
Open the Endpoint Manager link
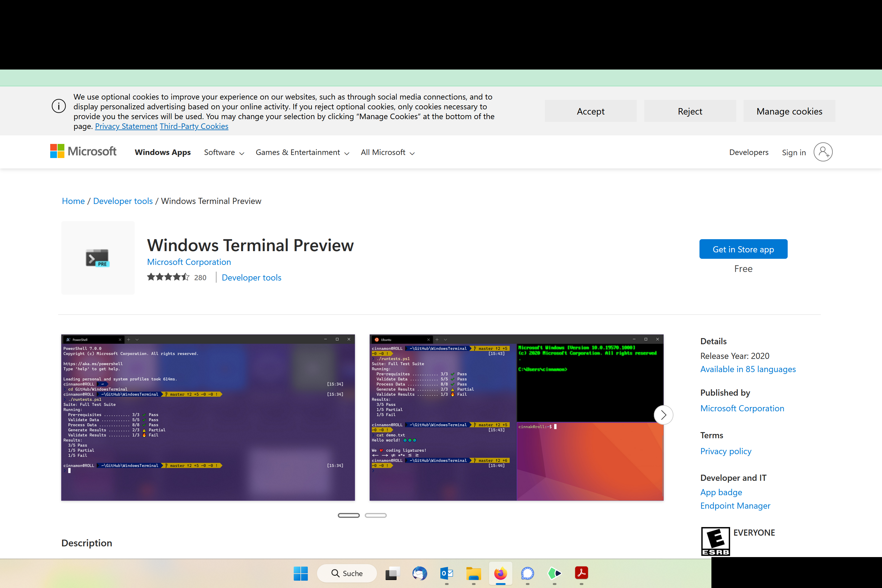[x=735, y=506]
